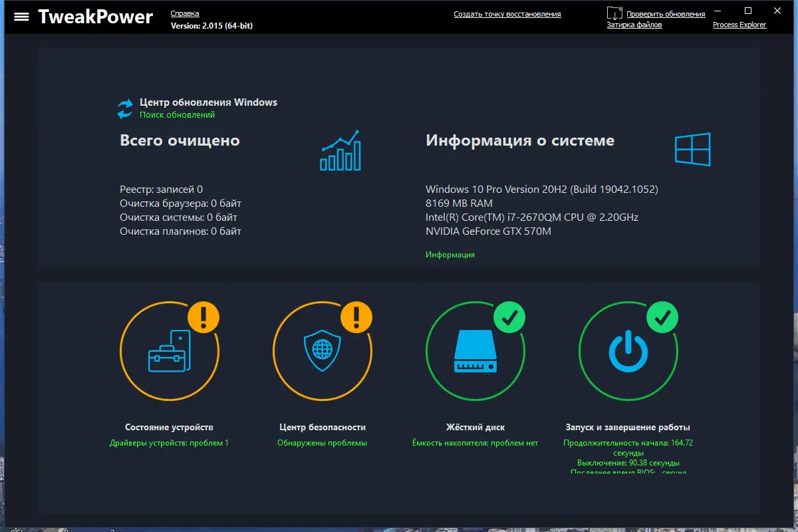Click Очистка браузера: 0 байт line

[180, 203]
